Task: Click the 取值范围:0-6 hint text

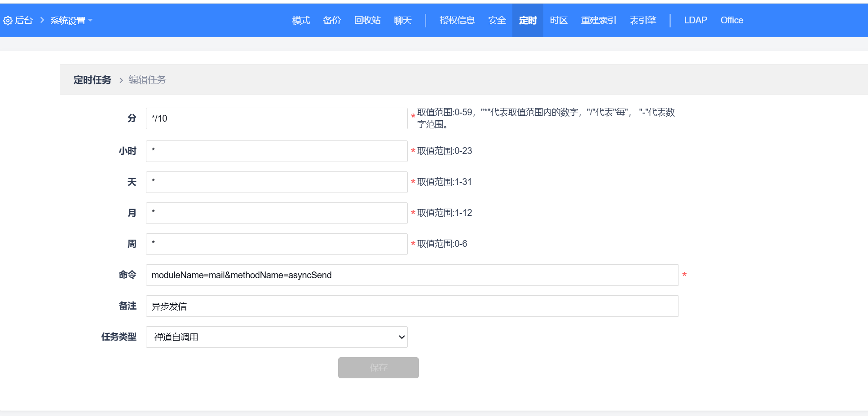Action: coord(442,244)
